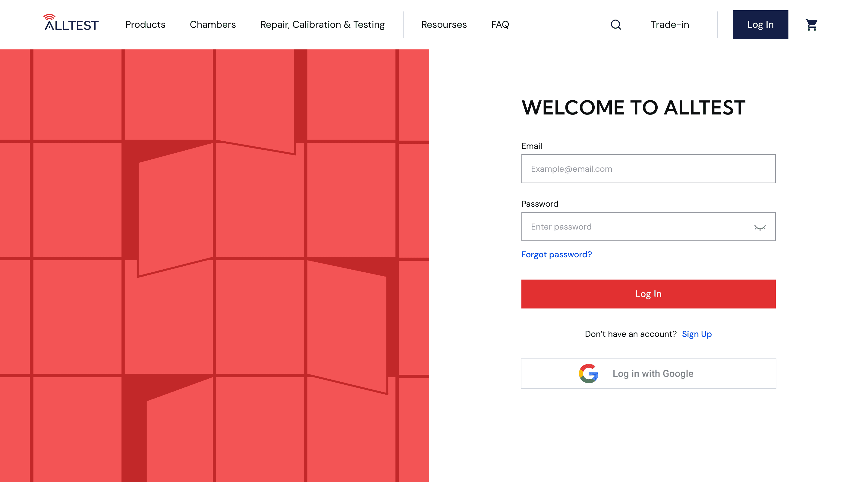Viewport: 868px width, 482px height.
Task: Open the Products menu
Action: pos(145,25)
